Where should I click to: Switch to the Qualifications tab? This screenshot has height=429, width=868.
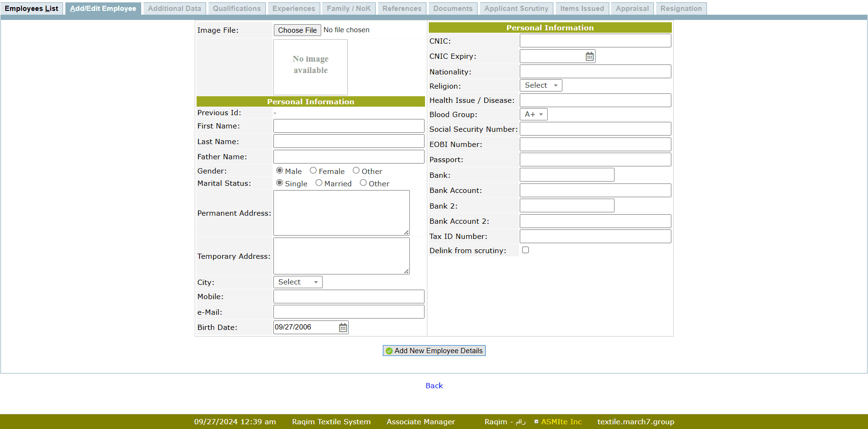pyautogui.click(x=236, y=9)
